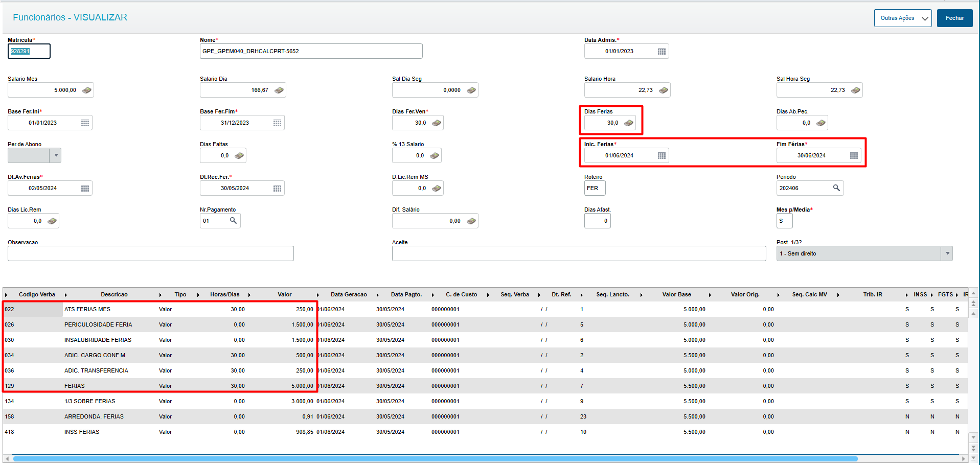Open calendar for Inic. Ferias

662,155
